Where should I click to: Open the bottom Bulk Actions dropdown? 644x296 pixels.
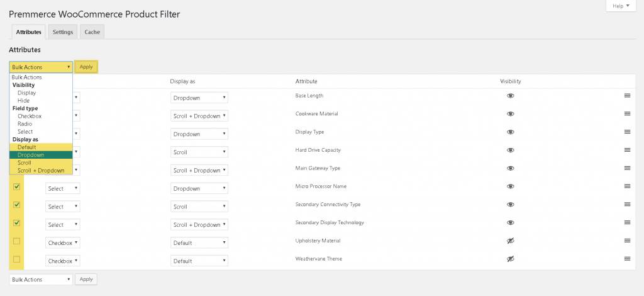tap(41, 279)
